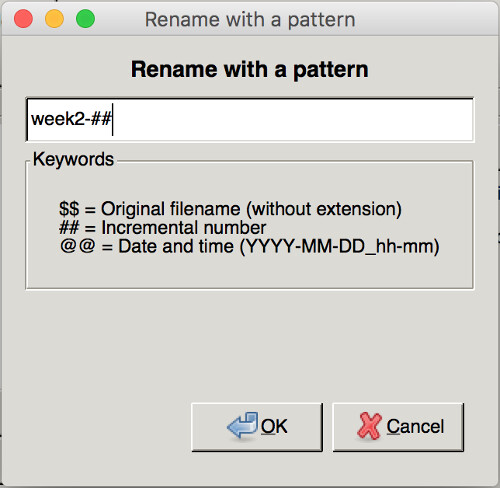Select the Incremental number keyword description line

(x=162, y=228)
